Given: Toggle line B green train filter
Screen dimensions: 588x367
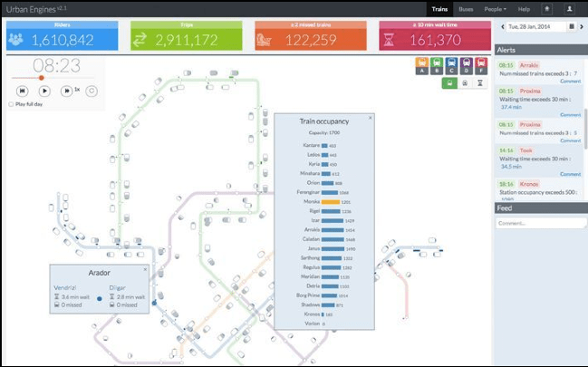Looking at the screenshot, I should pos(437,66).
